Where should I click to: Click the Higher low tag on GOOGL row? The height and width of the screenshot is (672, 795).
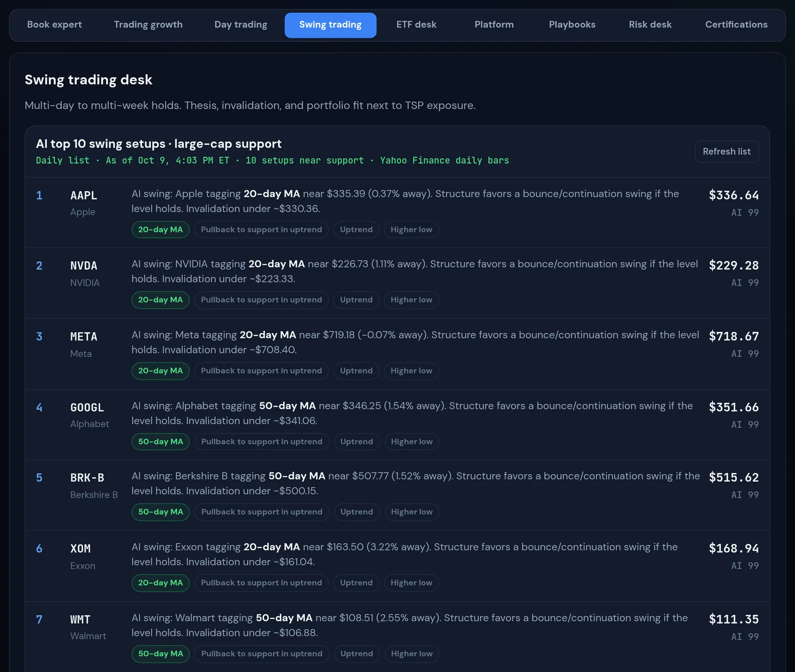coord(412,442)
